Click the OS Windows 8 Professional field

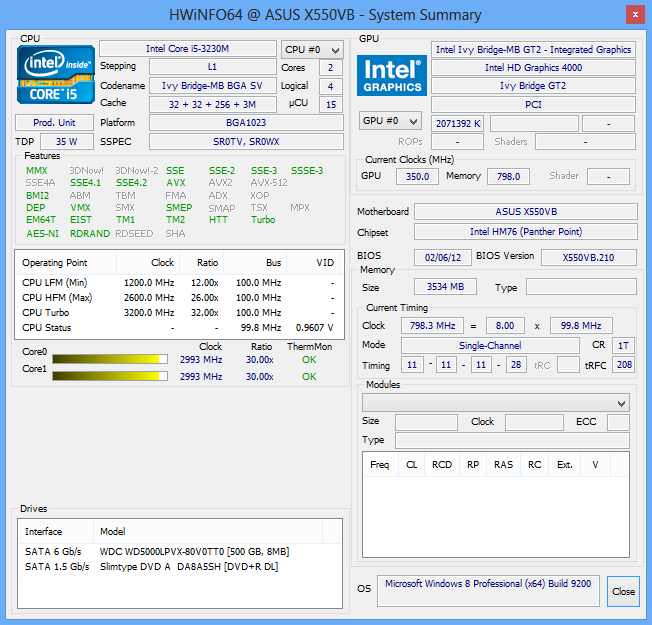[488, 591]
